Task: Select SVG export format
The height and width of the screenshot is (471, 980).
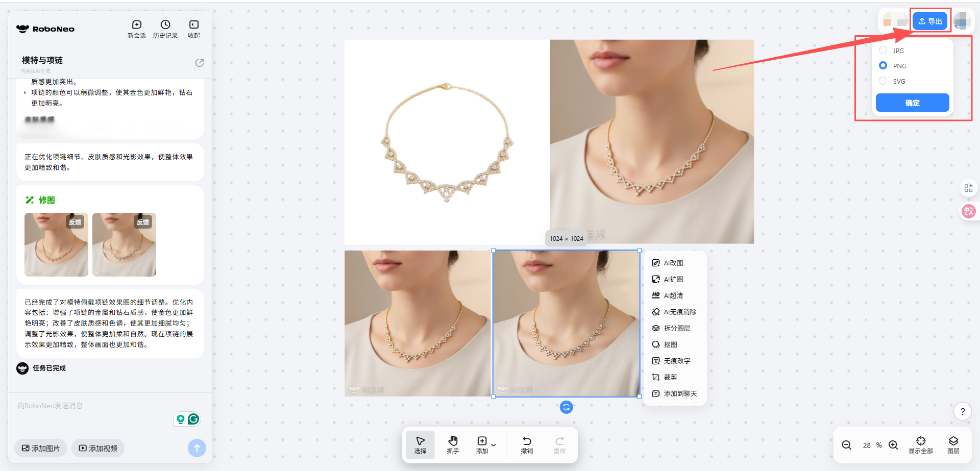Action: (883, 81)
